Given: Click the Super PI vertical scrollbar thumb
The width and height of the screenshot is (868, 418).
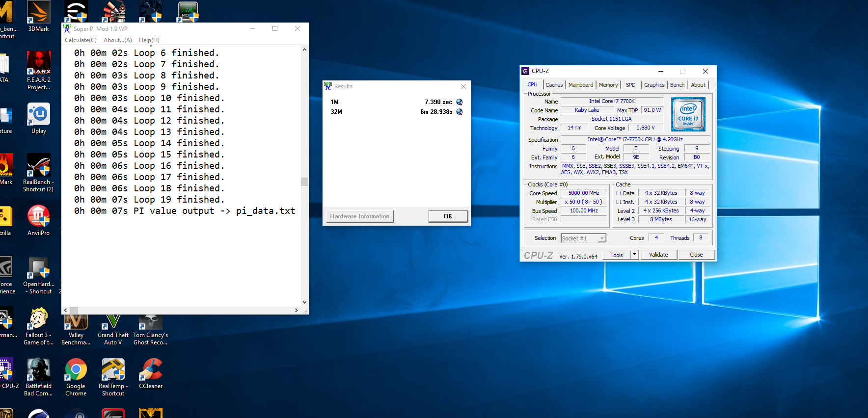Looking at the screenshot, I should tap(304, 182).
